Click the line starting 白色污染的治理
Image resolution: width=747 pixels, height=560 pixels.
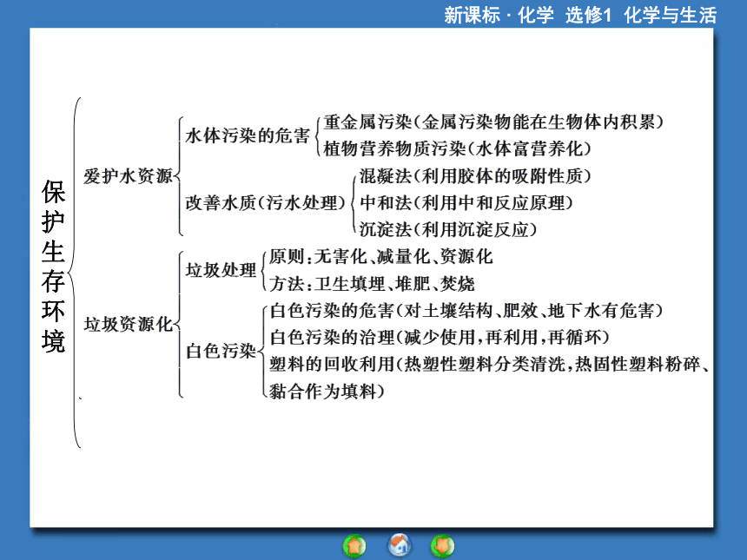tap(440, 338)
